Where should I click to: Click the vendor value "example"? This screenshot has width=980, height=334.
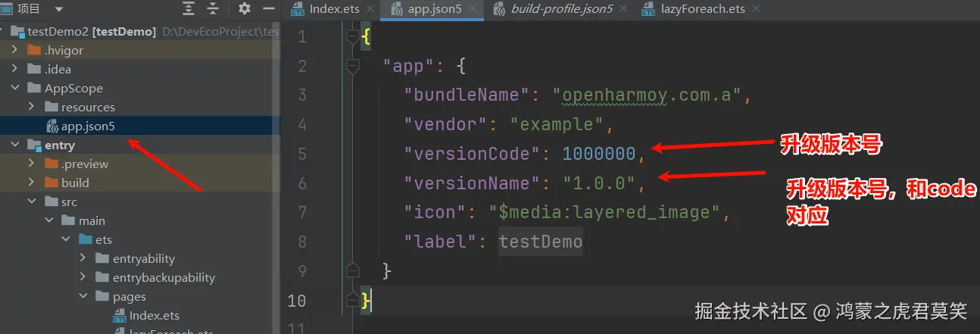(557, 124)
